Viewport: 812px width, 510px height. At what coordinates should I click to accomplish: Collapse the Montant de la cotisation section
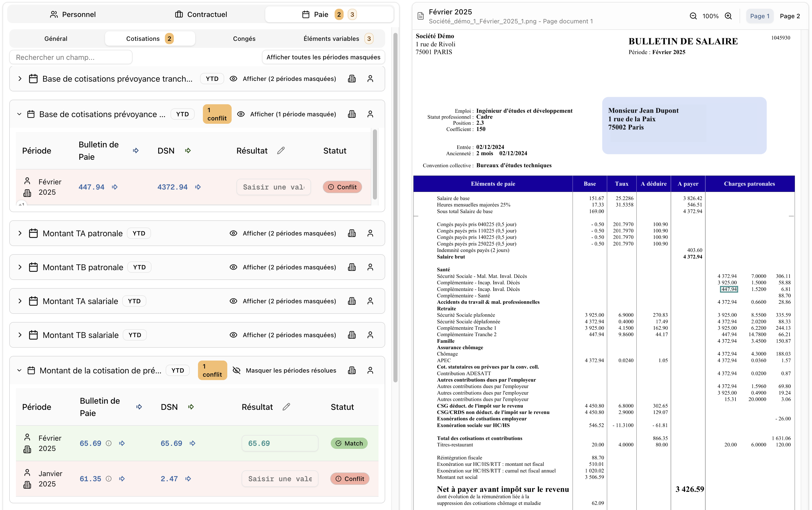[20, 370]
